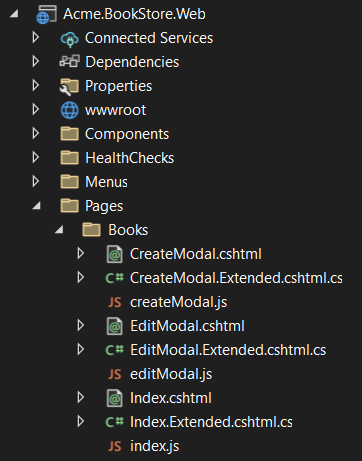Image resolution: width=362 pixels, height=461 pixels.
Task: Click the JS icon beside index.js
Action: [x=115, y=446]
